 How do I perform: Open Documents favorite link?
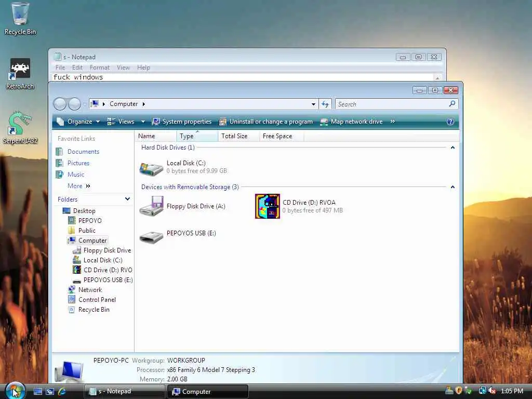(x=83, y=152)
